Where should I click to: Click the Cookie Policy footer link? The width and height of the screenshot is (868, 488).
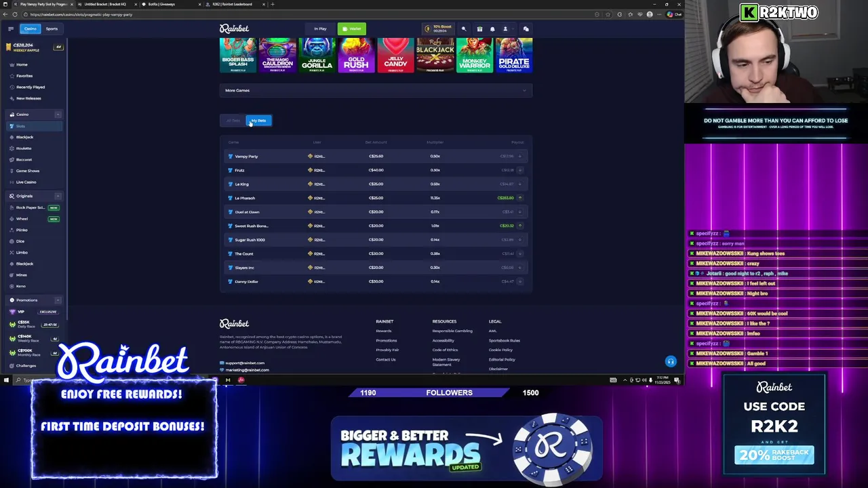500,350
